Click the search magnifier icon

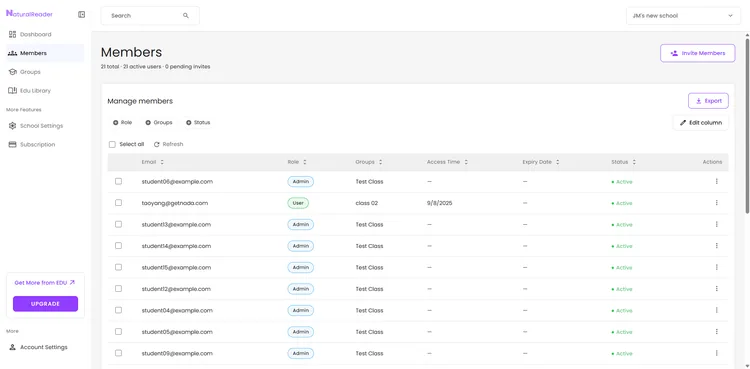tap(186, 16)
